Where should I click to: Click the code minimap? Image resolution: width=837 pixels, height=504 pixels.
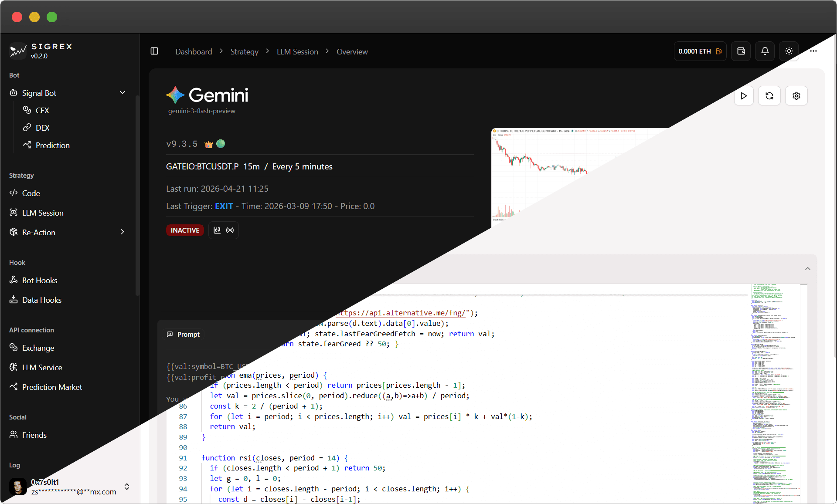click(x=775, y=393)
